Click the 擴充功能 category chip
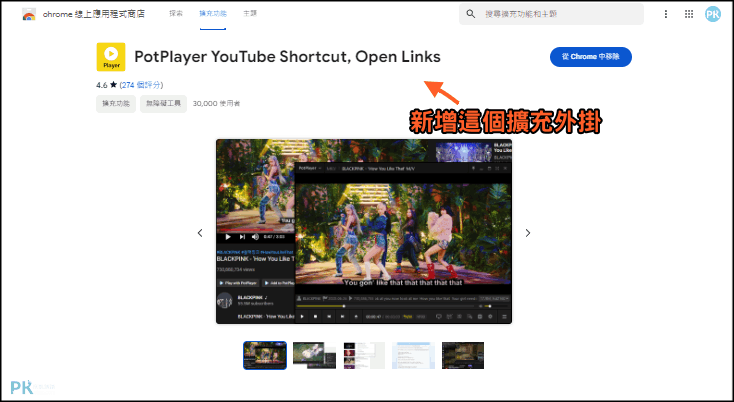 pyautogui.click(x=116, y=104)
